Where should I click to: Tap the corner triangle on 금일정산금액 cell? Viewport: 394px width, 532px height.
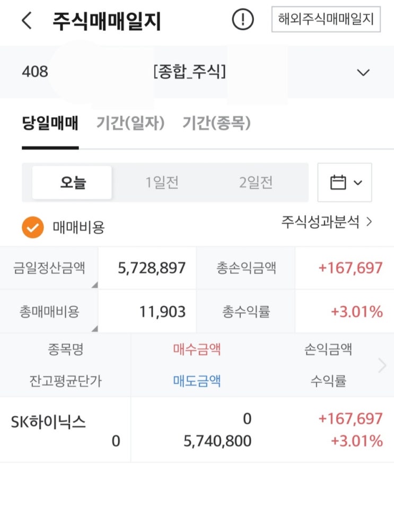point(95,285)
